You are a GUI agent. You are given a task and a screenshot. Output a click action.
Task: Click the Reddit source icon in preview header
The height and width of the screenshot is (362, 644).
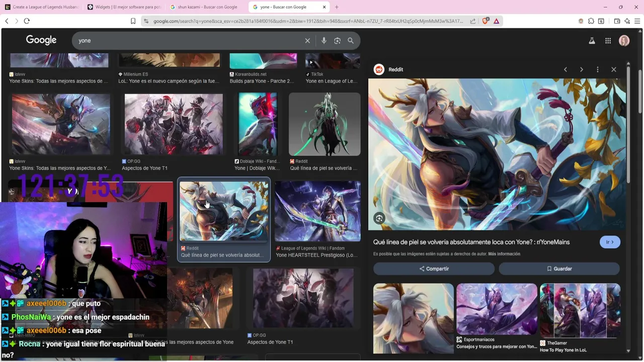click(379, 69)
